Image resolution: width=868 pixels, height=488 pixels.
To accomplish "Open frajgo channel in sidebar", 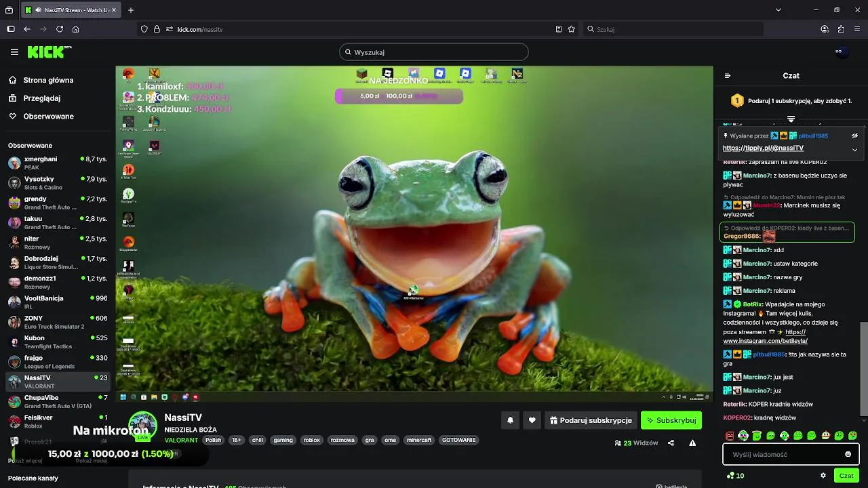I will point(58,362).
